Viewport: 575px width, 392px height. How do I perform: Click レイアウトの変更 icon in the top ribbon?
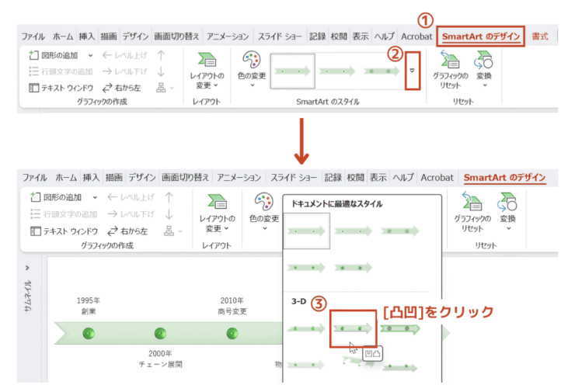207,61
